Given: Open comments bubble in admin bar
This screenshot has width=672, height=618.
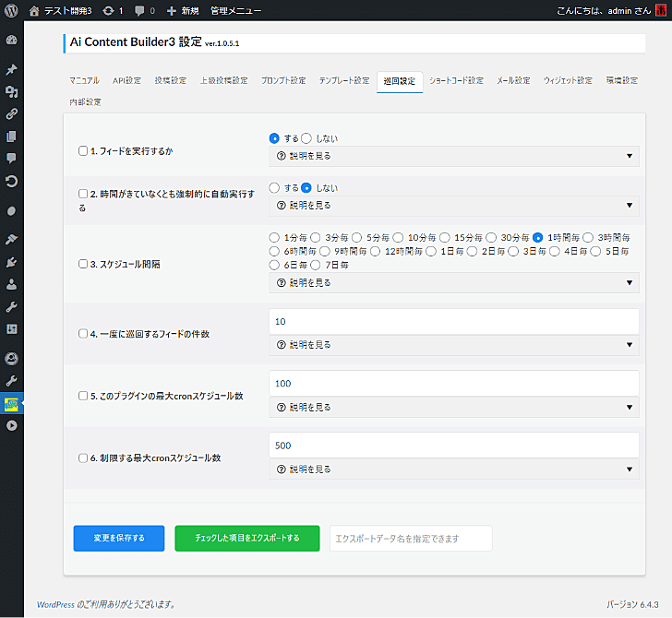Looking at the screenshot, I should click(x=144, y=11).
